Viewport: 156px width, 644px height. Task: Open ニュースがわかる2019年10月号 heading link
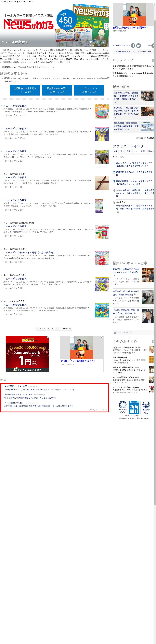19,223
